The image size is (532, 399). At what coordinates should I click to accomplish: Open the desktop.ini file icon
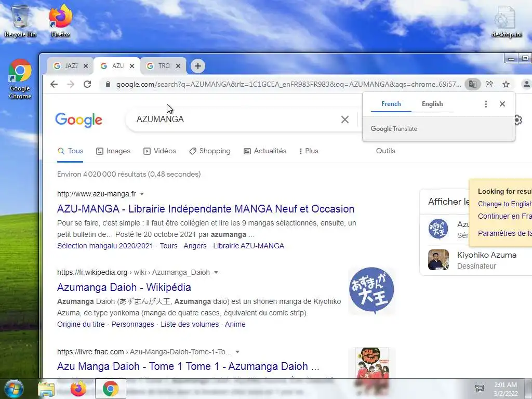click(x=507, y=21)
